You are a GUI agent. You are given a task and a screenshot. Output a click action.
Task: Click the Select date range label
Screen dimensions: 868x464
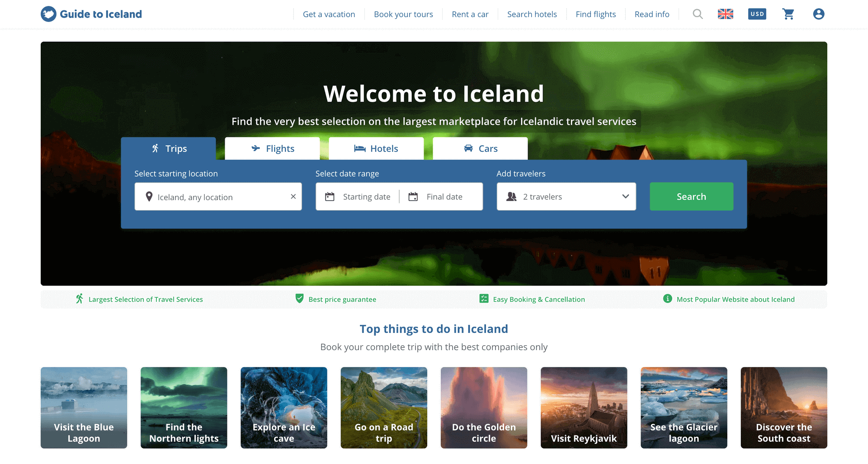[x=347, y=173]
